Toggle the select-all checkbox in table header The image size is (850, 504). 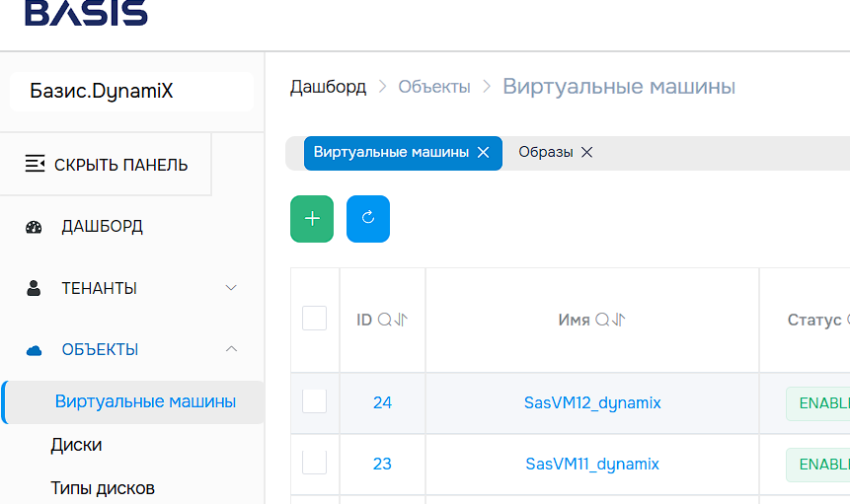314,319
